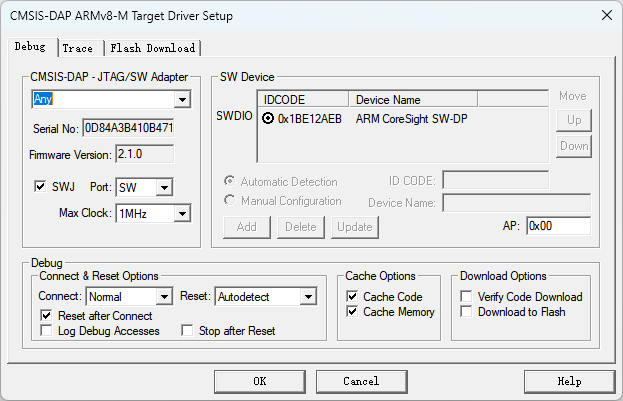Click the Update button

pos(355,227)
